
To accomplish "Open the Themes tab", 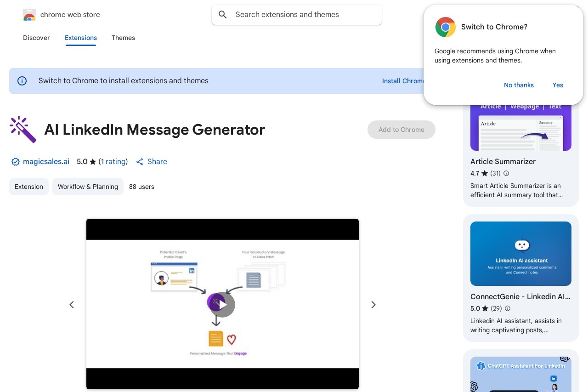I will coord(123,38).
